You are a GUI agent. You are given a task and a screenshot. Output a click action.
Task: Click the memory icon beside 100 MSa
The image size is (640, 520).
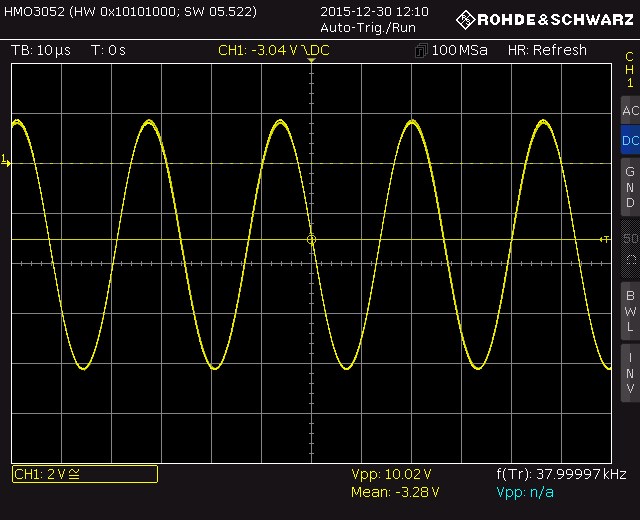click(421, 51)
